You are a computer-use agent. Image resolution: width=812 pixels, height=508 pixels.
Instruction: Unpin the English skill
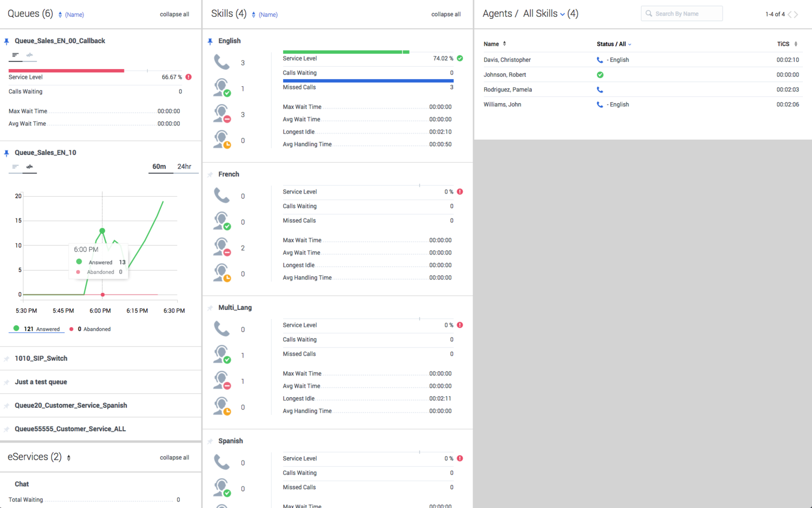pyautogui.click(x=210, y=41)
